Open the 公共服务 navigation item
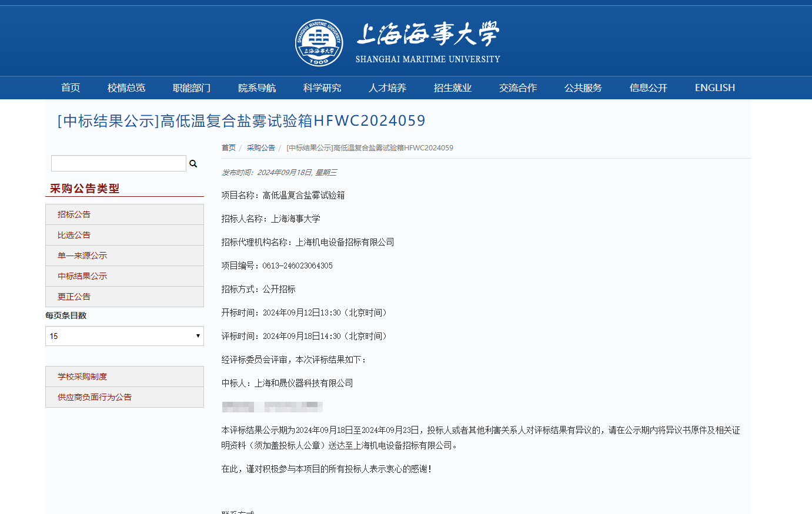Image resolution: width=812 pixels, height=514 pixels. 583,88
